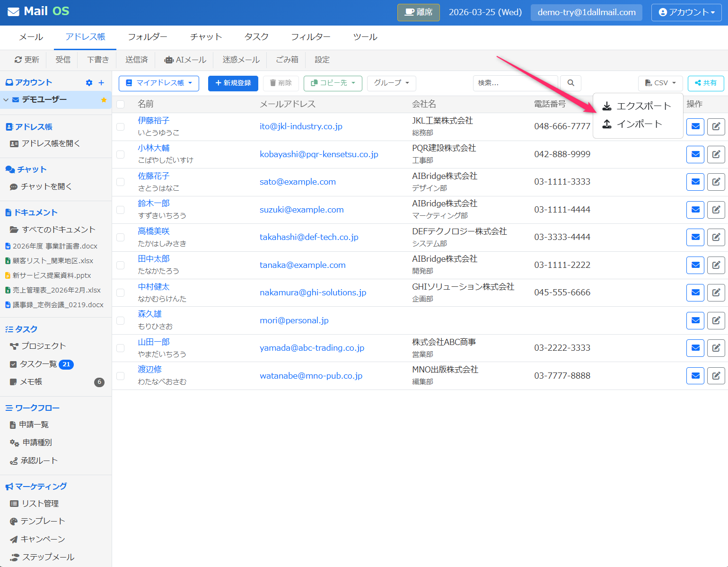
Task: Click the star beside デモユーザー
Action: click(104, 100)
